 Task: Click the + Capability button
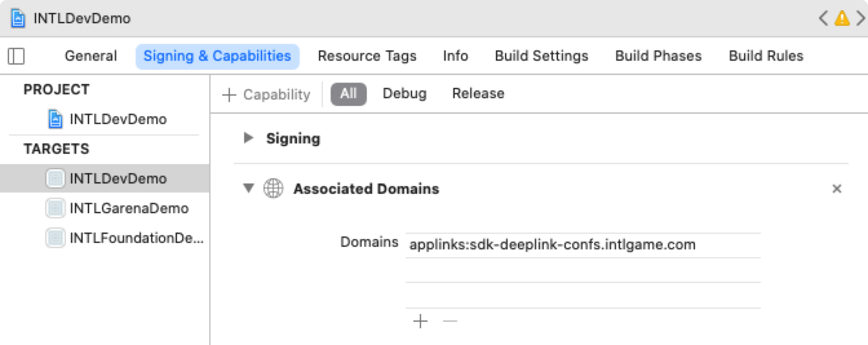(x=266, y=94)
